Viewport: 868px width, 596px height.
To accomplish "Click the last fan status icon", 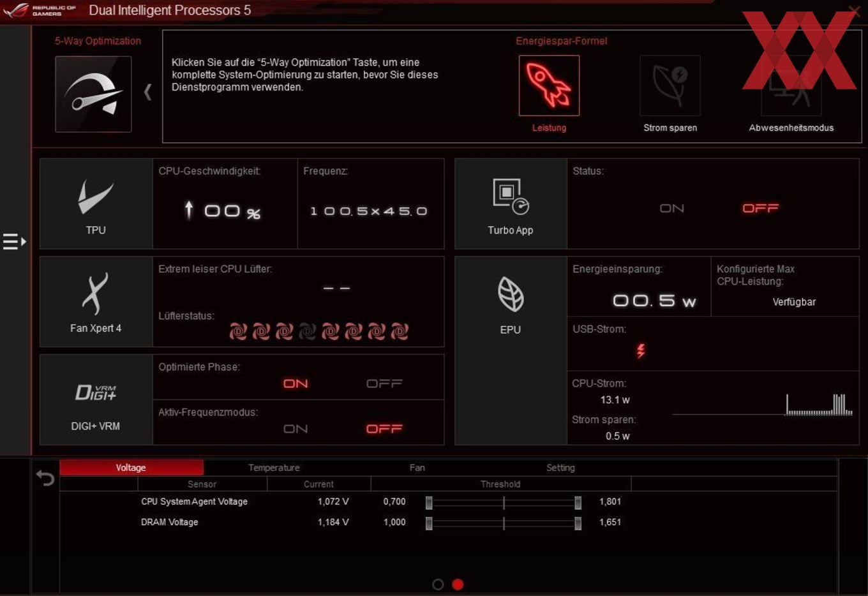I will 400,331.
